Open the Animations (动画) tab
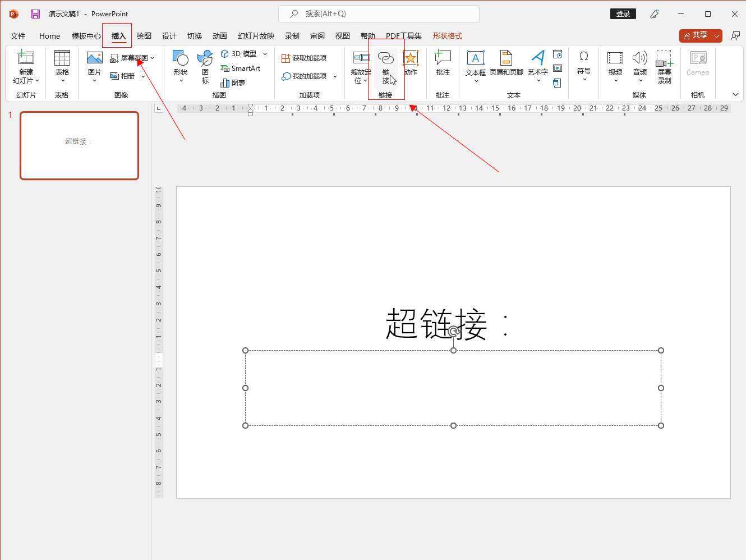 (x=220, y=36)
